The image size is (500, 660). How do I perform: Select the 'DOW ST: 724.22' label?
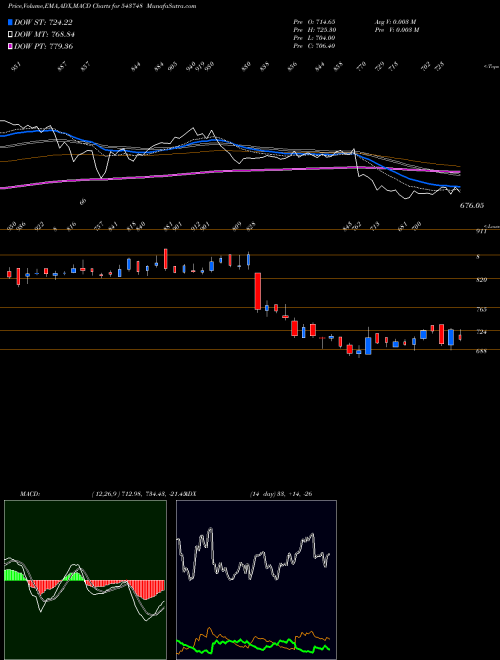point(43,23)
